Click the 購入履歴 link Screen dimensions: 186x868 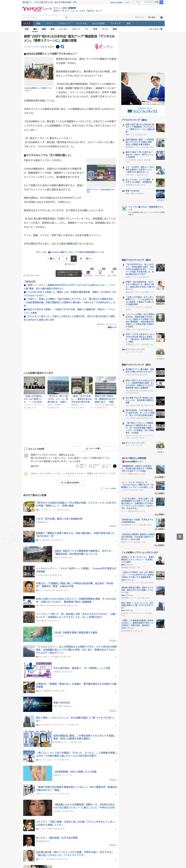[x=152, y=18]
